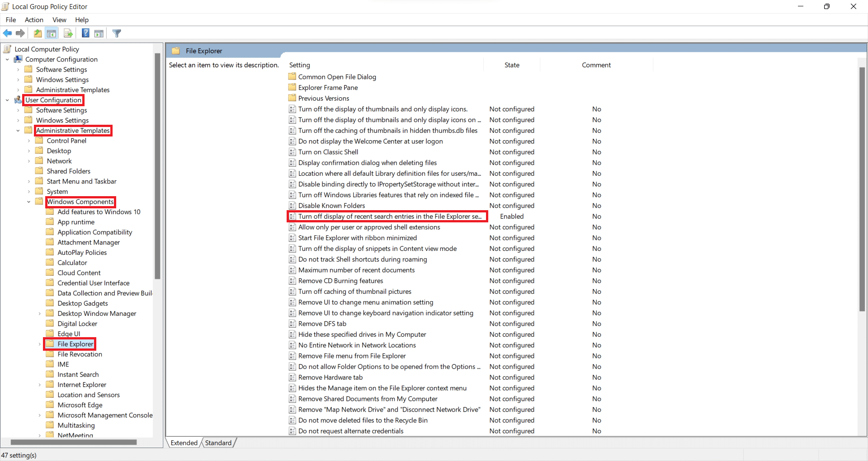The image size is (868, 461).
Task: Toggle the Show/Hide Console Tree icon
Action: 52,33
